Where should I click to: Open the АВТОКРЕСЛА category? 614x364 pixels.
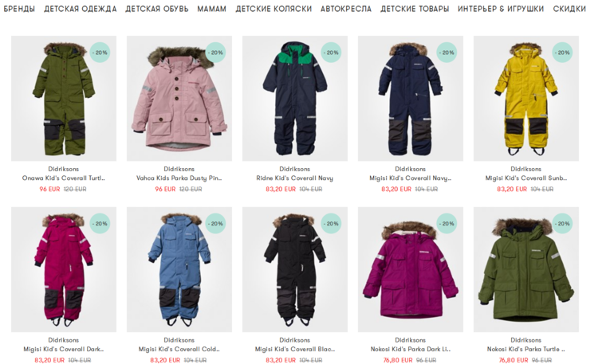pyautogui.click(x=346, y=9)
